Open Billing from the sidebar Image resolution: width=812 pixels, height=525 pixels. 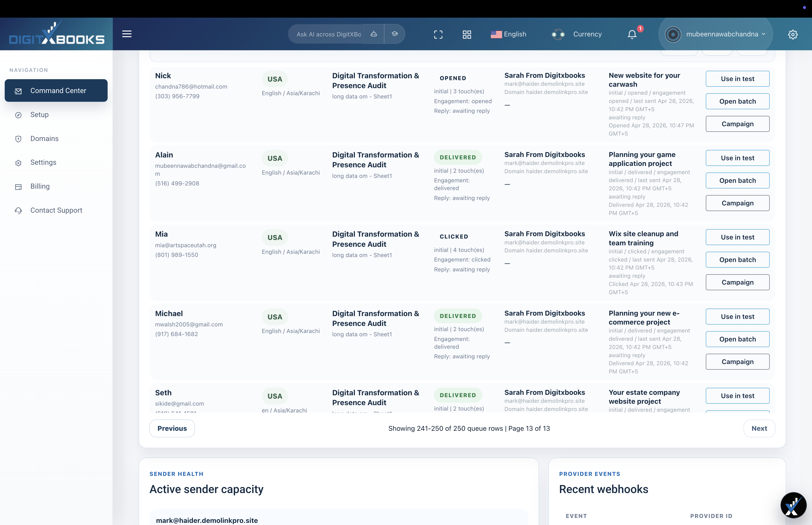[40, 186]
